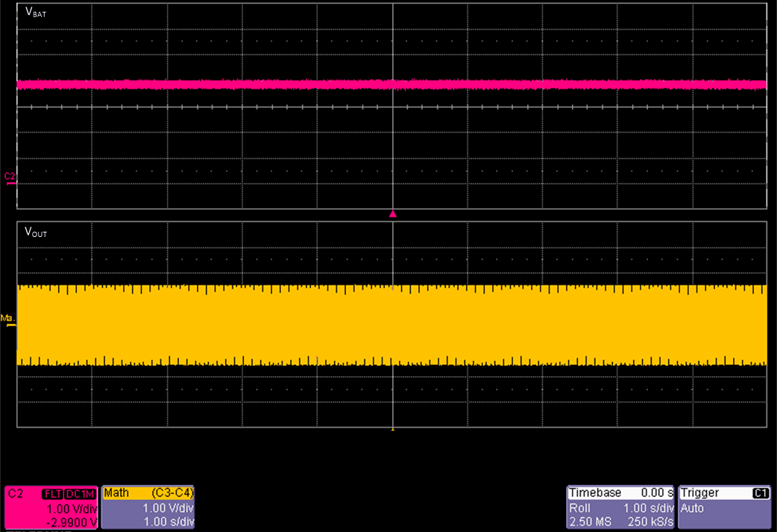Open the Trigger settings box

pos(724,508)
